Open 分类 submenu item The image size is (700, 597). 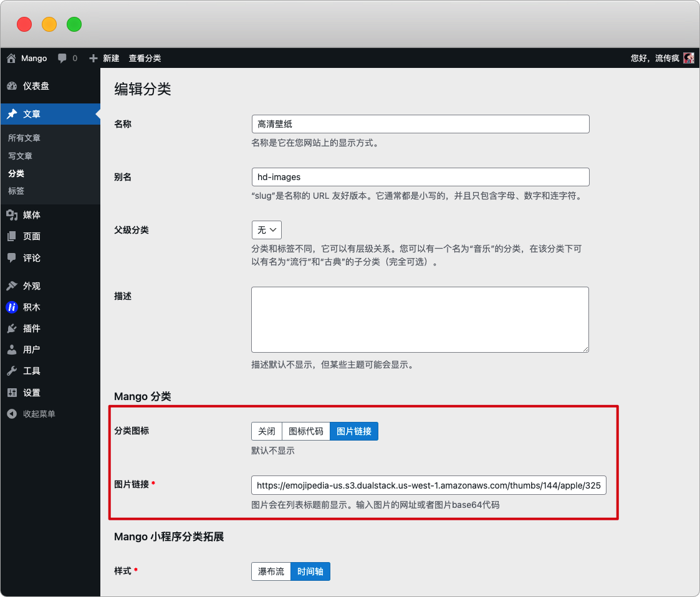pos(16,174)
